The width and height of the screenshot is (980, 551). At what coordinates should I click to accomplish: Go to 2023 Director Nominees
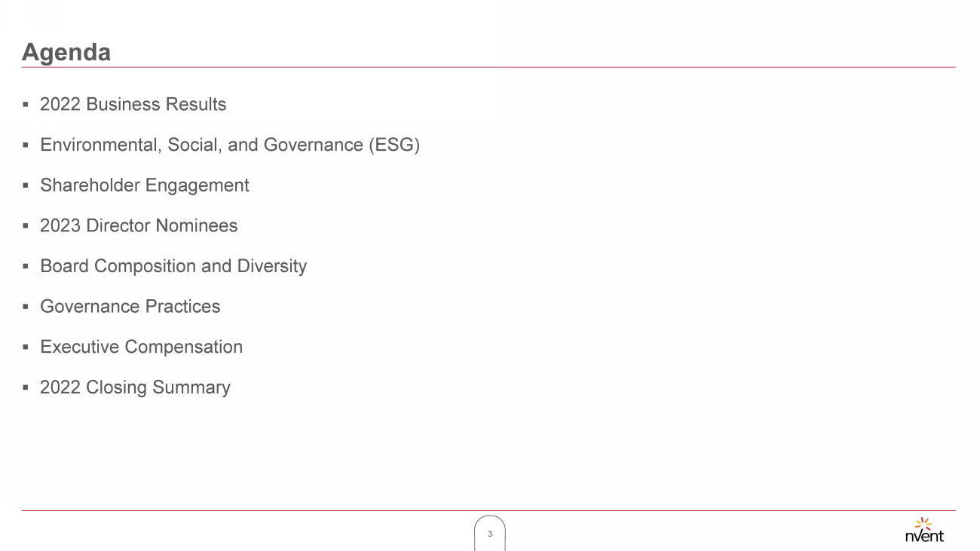tap(138, 226)
